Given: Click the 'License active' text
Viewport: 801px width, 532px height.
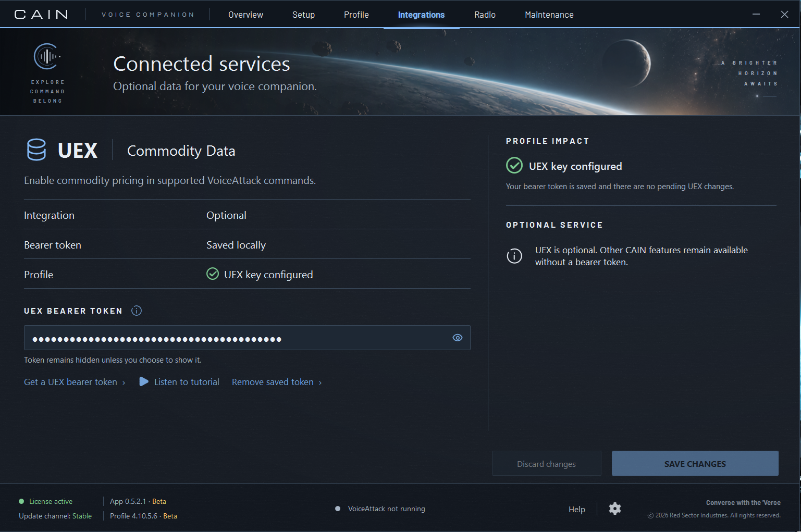Looking at the screenshot, I should pos(51,501).
